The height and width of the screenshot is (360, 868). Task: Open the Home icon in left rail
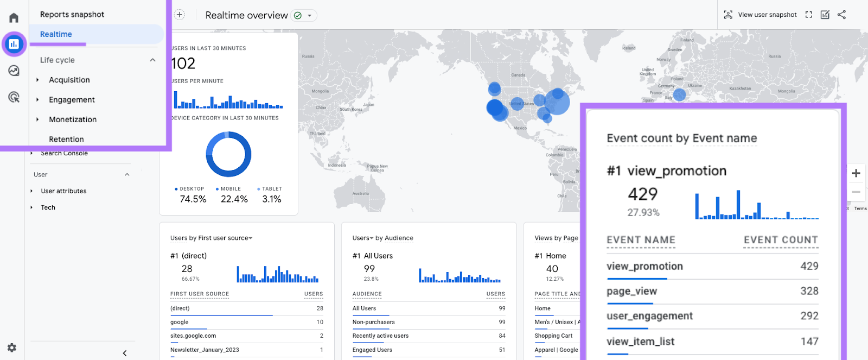(14, 18)
